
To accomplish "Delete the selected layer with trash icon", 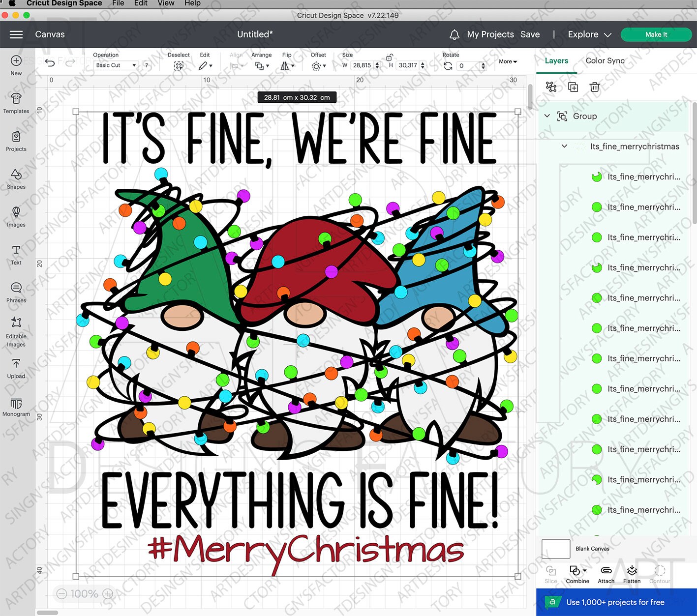I will 595,87.
